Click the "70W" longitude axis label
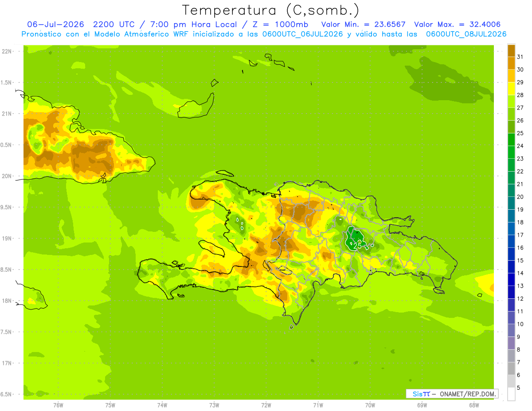Screen dimensions: 532x411 [370, 405]
